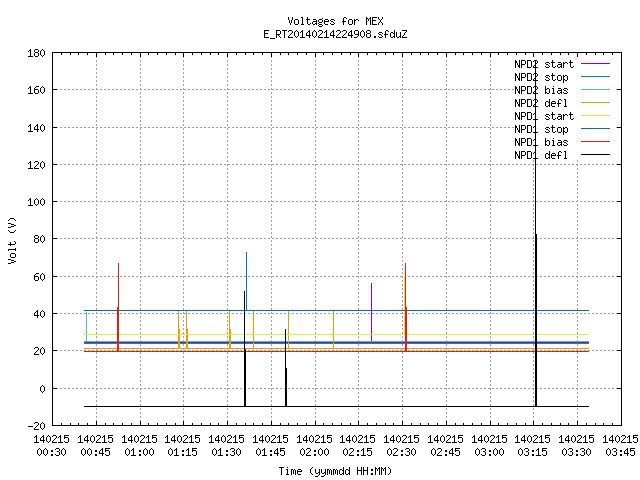
Task: Click the x-axis tick label 140215 03:15
Action: (532, 446)
